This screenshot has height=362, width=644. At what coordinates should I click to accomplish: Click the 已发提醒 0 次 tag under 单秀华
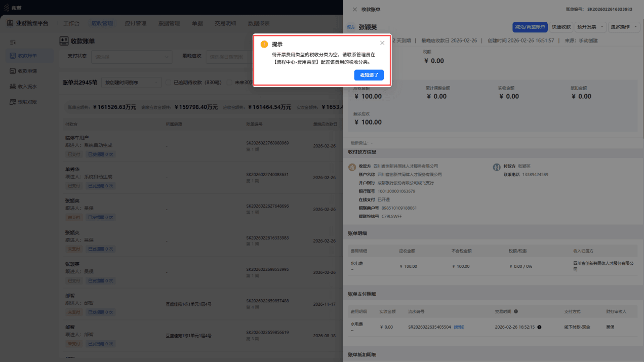[x=101, y=186]
